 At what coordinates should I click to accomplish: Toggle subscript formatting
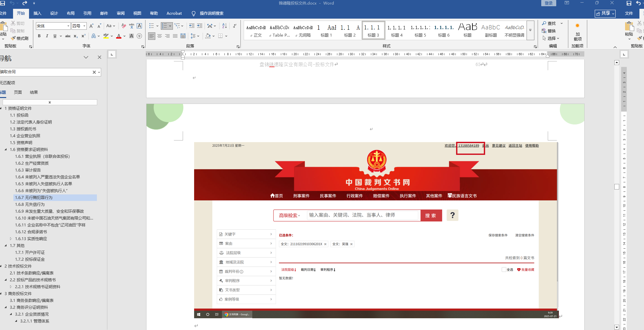tap(76, 36)
